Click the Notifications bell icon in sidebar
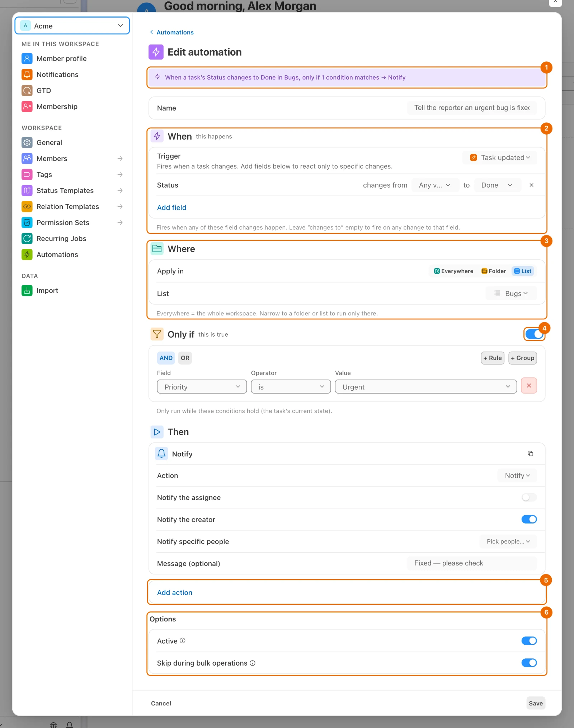This screenshot has width=574, height=728. 27,74
